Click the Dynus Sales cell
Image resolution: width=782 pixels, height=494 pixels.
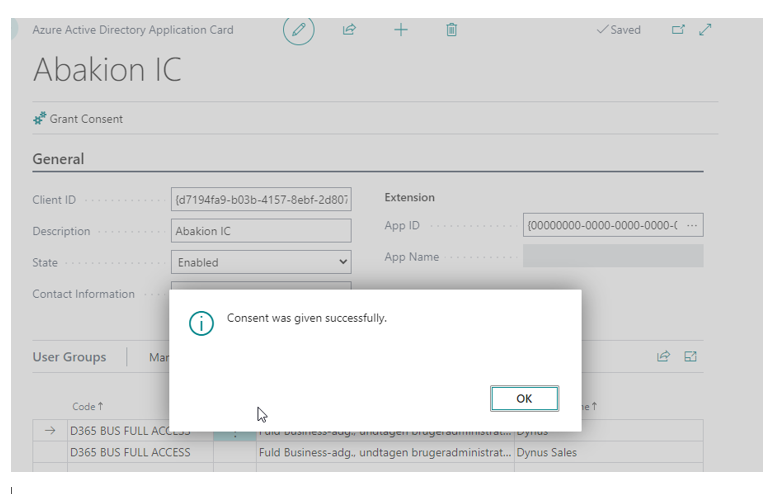point(547,452)
